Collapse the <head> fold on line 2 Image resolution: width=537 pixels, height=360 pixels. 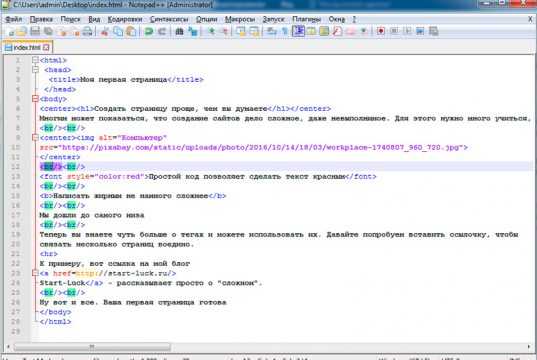pyautogui.click(x=35, y=70)
